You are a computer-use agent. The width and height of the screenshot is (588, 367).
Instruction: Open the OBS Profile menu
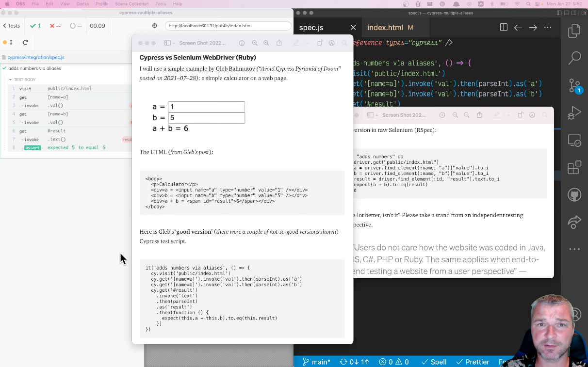tap(102, 4)
